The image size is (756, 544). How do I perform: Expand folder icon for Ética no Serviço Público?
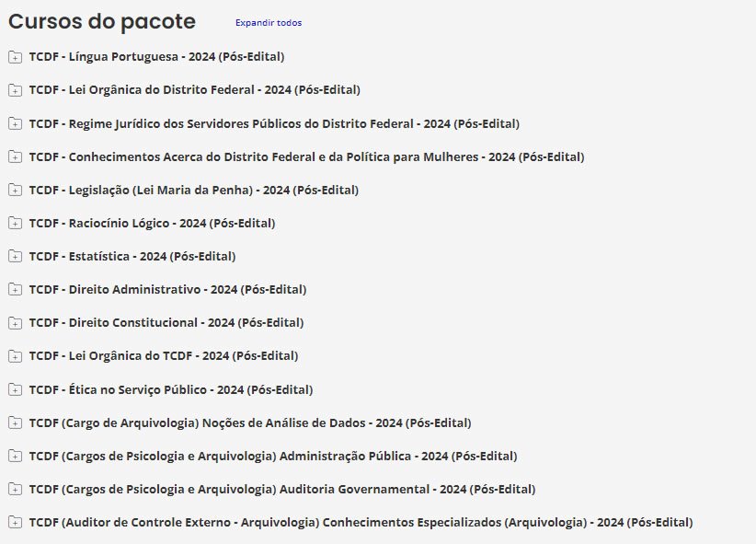(x=15, y=390)
